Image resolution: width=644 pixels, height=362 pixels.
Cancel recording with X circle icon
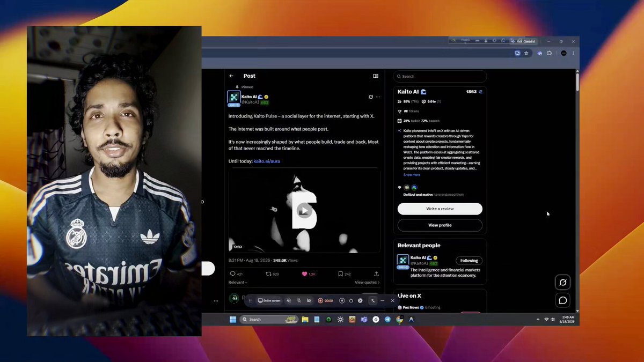tap(360, 301)
